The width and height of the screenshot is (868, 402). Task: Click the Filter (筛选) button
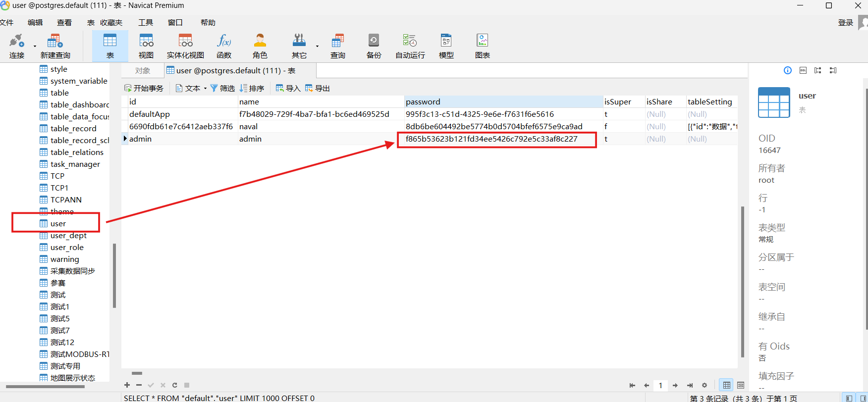(222, 89)
